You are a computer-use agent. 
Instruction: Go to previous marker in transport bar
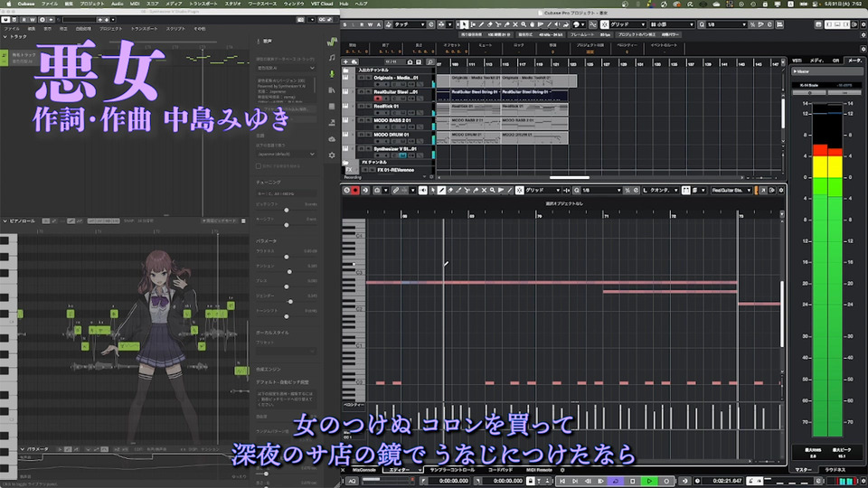pos(563,481)
